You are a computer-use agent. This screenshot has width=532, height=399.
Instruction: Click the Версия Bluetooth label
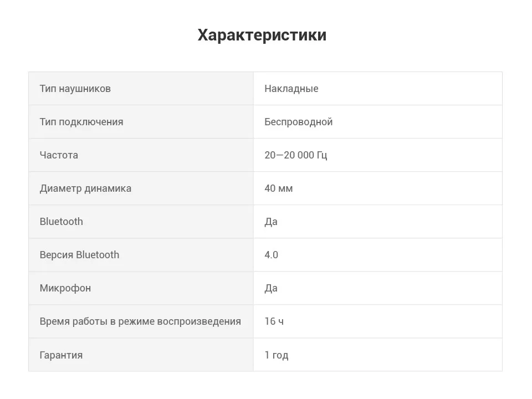pos(79,255)
